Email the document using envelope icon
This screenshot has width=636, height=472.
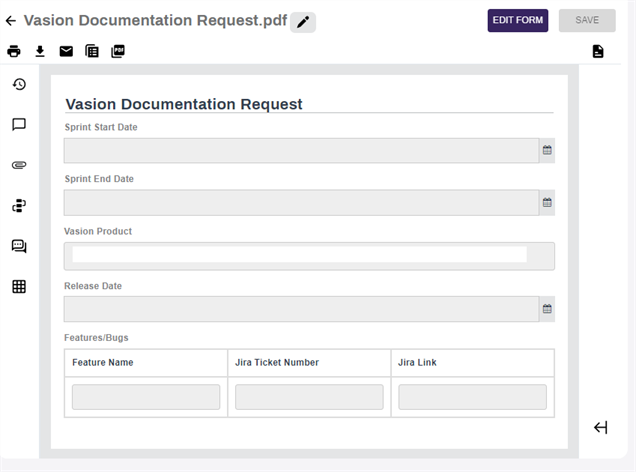pyautogui.click(x=66, y=51)
